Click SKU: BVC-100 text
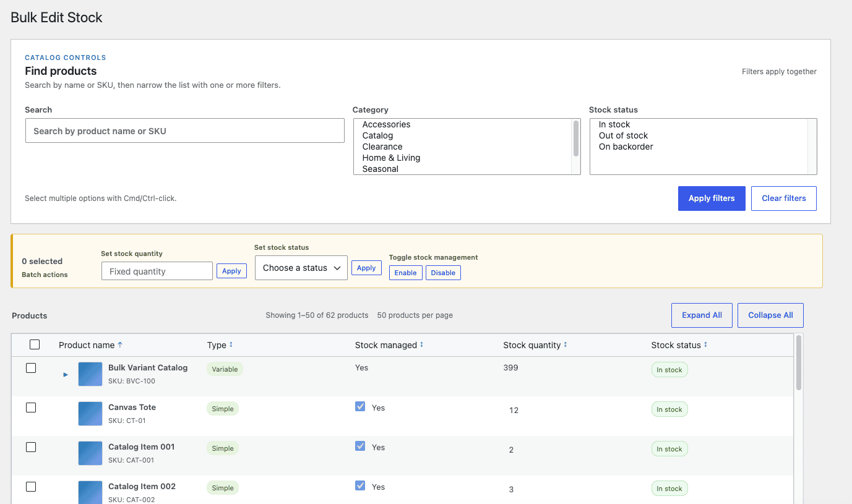The height and width of the screenshot is (504, 852). (132, 381)
